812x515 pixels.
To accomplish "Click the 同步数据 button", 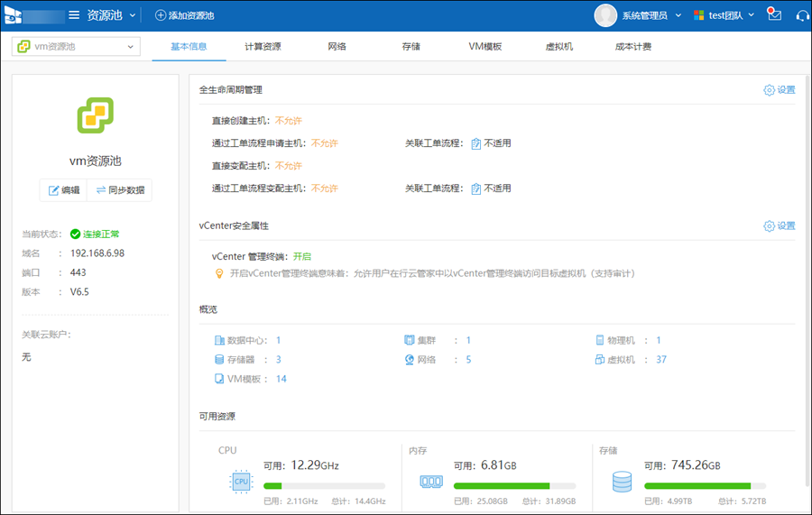I will 120,190.
